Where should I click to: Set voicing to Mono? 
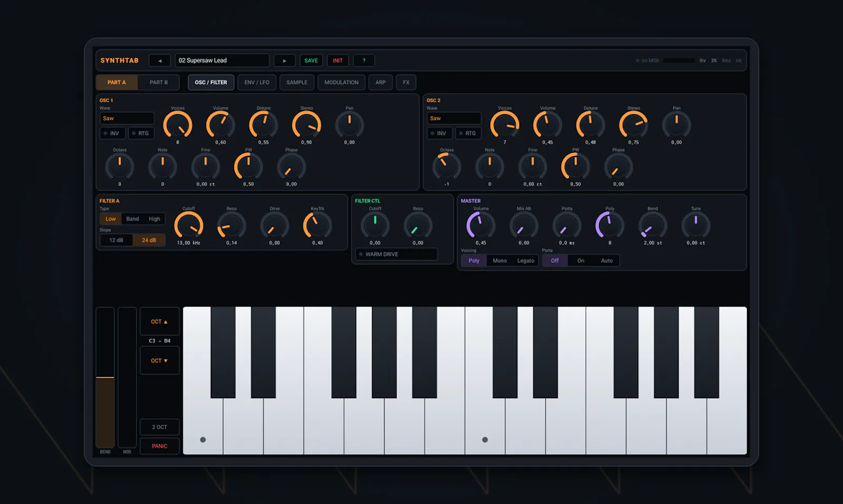pos(499,261)
